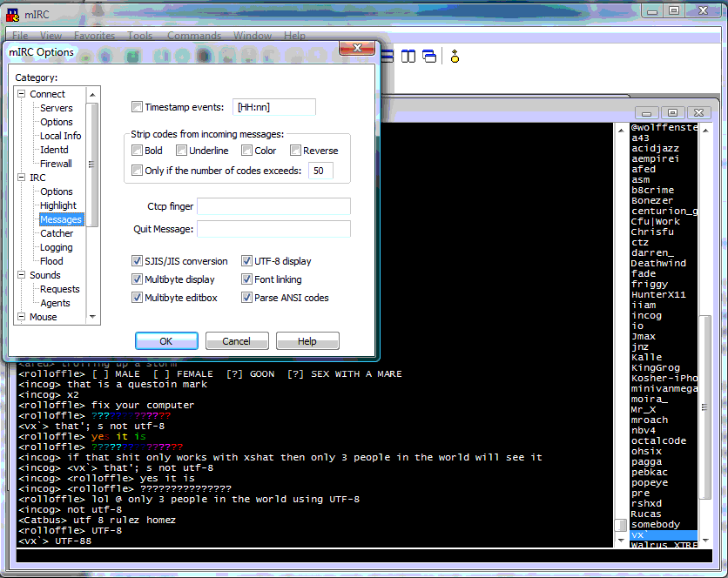Click the timestamp format field [HH:nn]
728x578 pixels.
pos(274,107)
